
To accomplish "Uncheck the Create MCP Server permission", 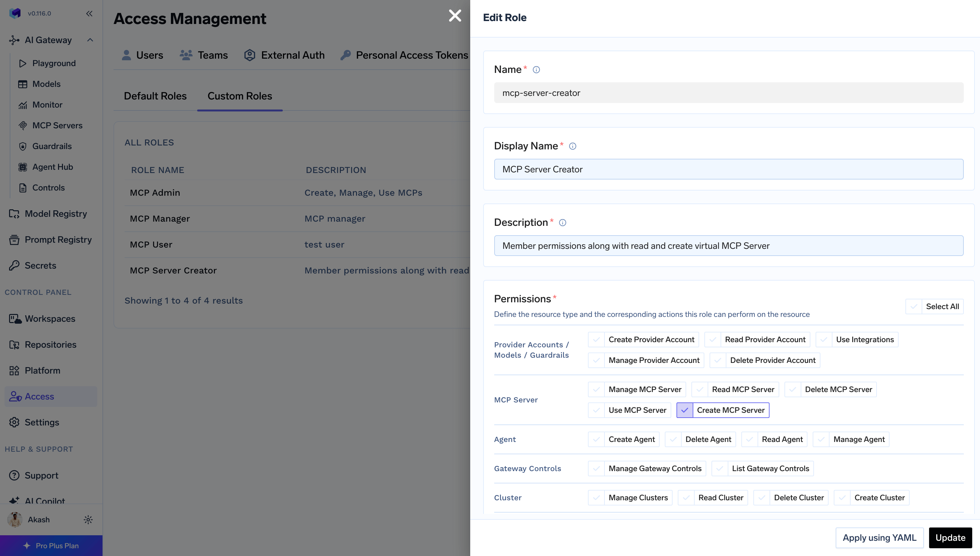I will 684,410.
